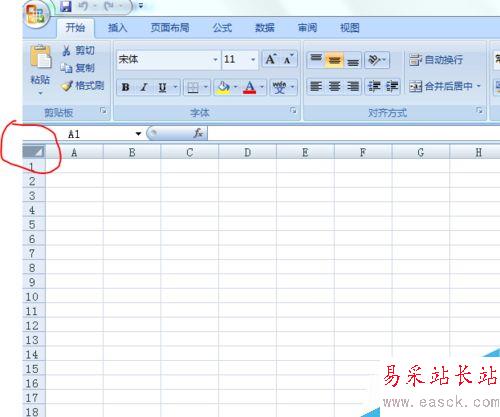Click the Select All corner button
Image resolution: width=500 pixels, height=417 pixels.
point(34,152)
